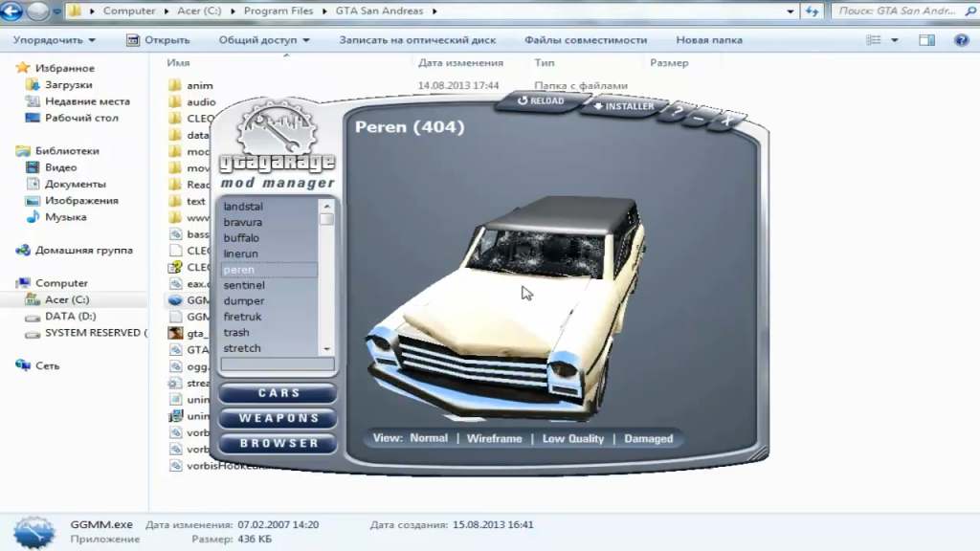The image size is (980, 551).
Task: Go to Computer in the address bar
Action: tap(129, 11)
